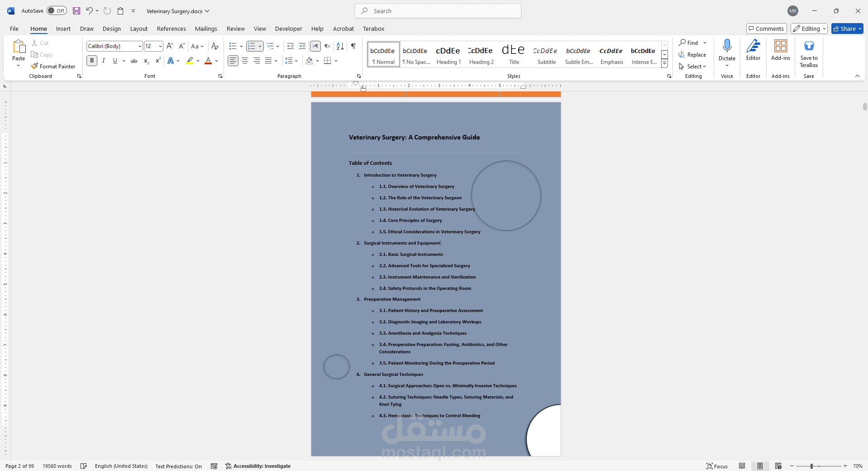This screenshot has height=471, width=868.
Task: Open the File menu
Action: [x=14, y=29]
